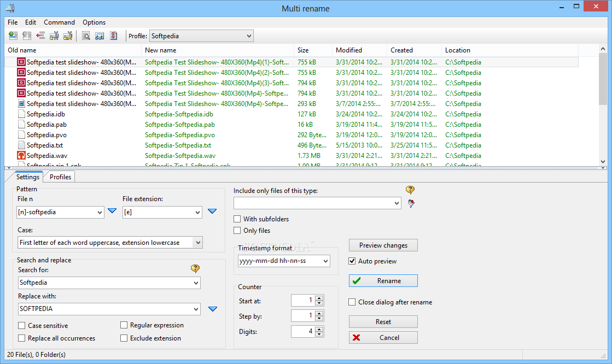
Task: Check Close dialog after rename
Action: (352, 302)
